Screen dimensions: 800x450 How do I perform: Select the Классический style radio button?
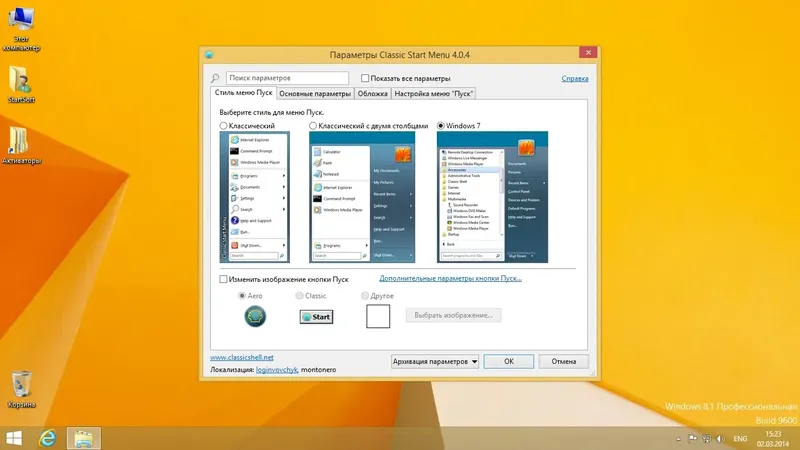[223, 126]
